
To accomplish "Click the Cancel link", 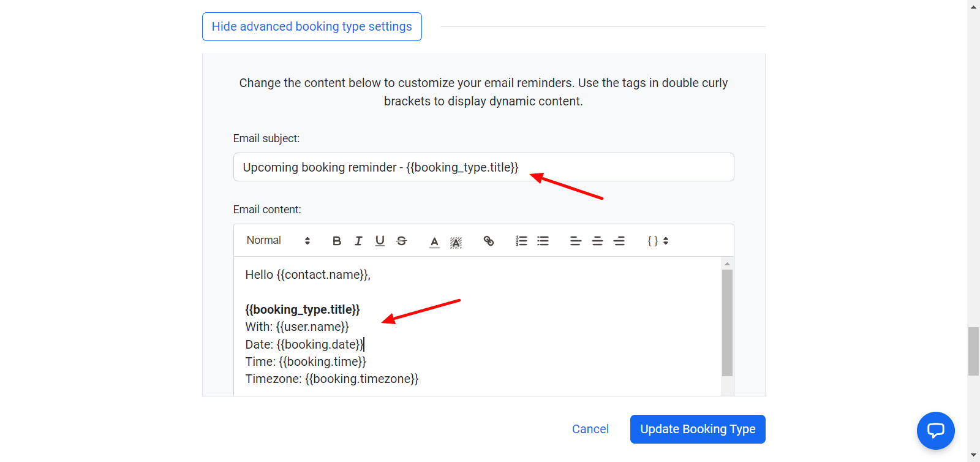I will click(590, 429).
